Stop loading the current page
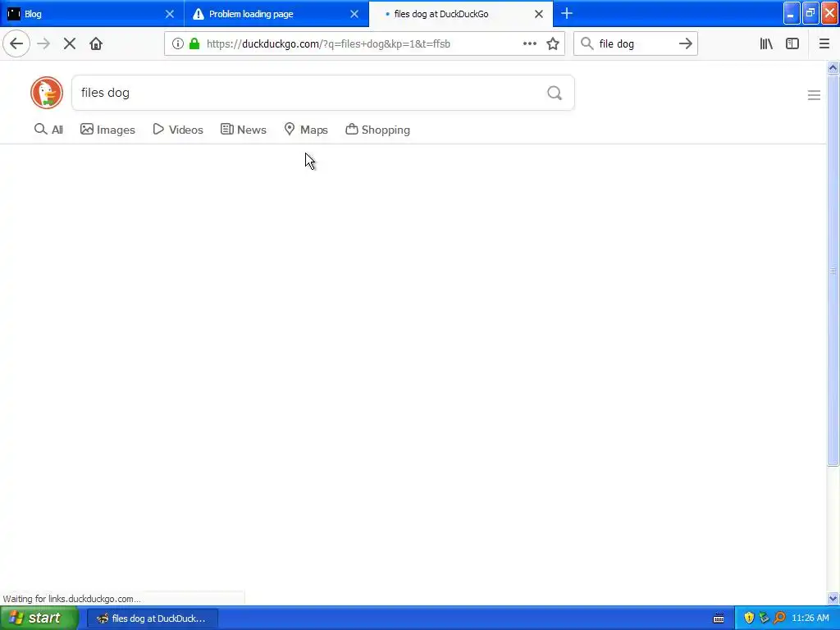Viewport: 840px width, 630px height. [70, 44]
